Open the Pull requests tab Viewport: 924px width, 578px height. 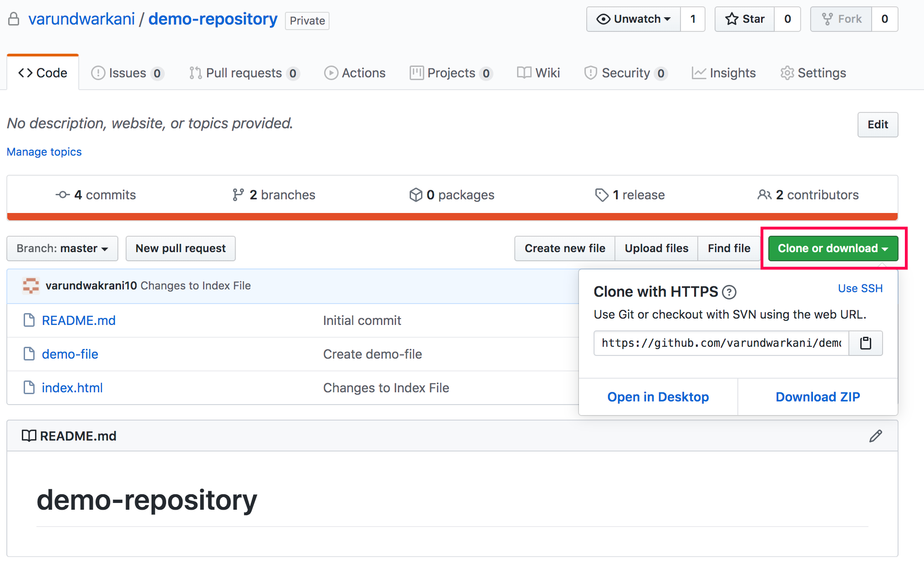244,73
